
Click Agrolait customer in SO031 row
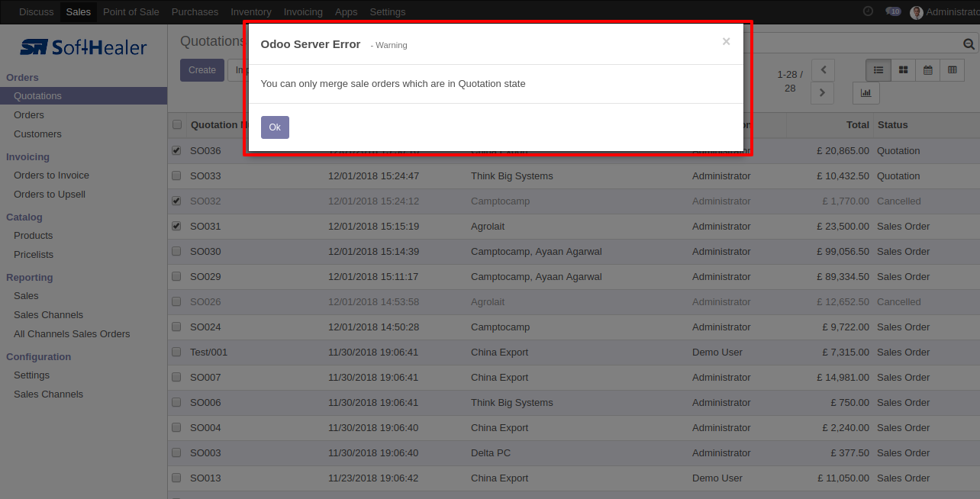tap(487, 226)
